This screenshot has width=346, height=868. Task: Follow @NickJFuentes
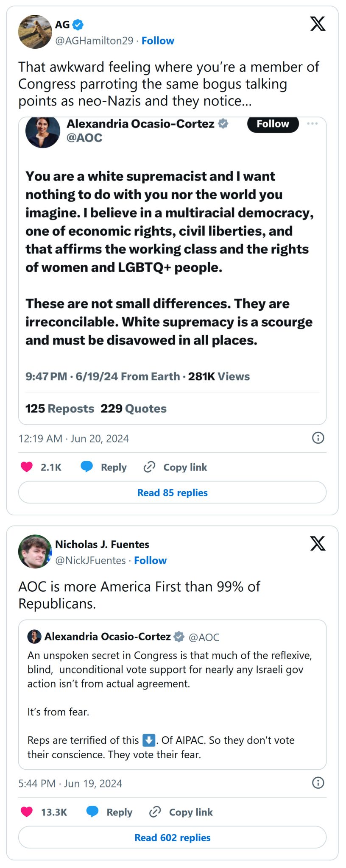click(x=150, y=560)
